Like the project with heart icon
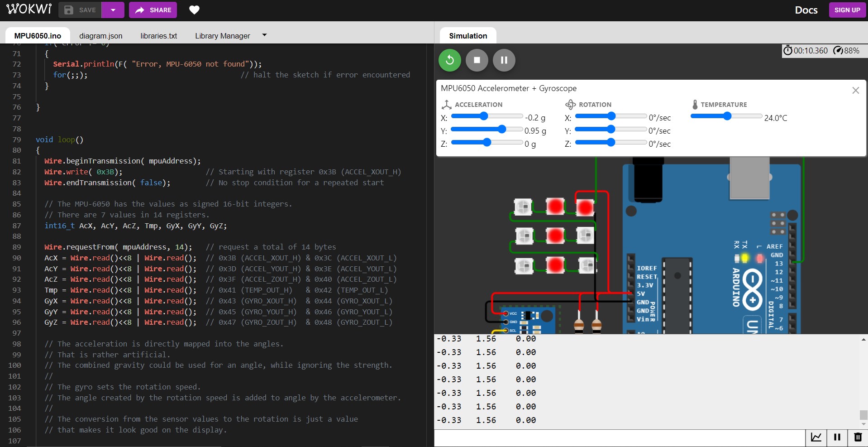The image size is (868, 447). [x=194, y=10]
